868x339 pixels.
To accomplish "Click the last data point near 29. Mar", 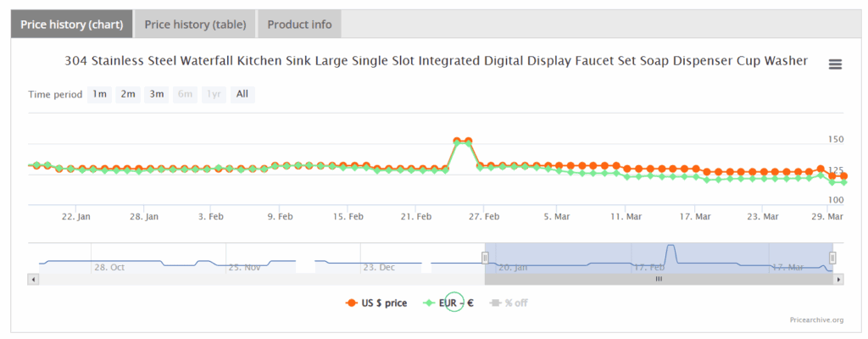I will (843, 176).
